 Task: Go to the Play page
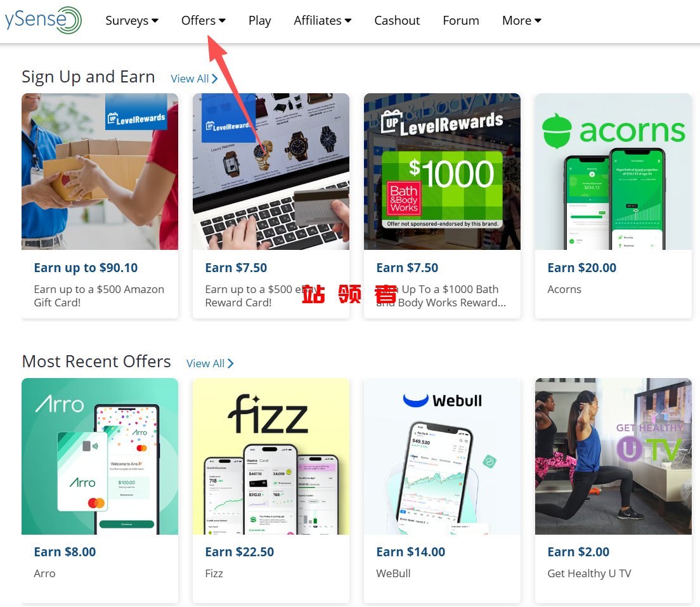point(260,20)
